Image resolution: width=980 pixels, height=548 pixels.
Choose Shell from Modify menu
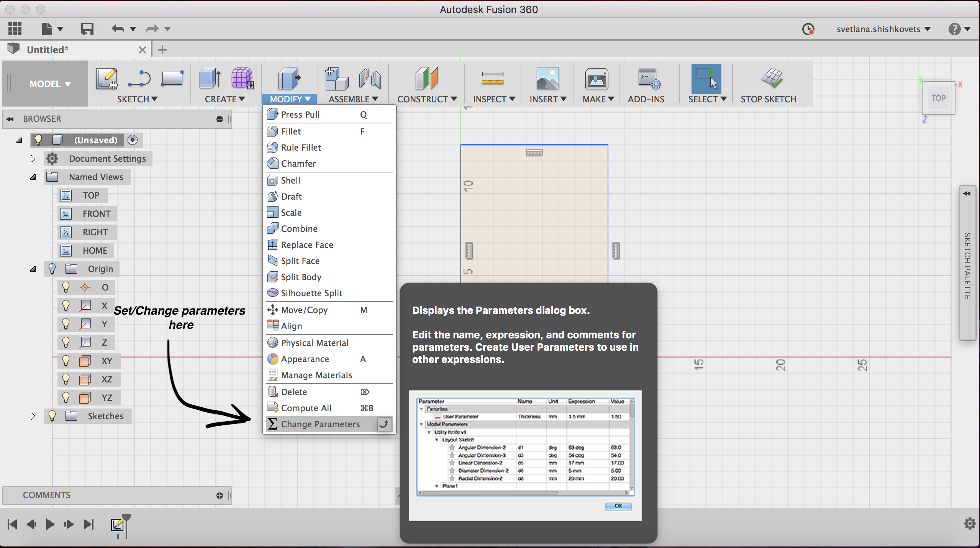pos(329,180)
